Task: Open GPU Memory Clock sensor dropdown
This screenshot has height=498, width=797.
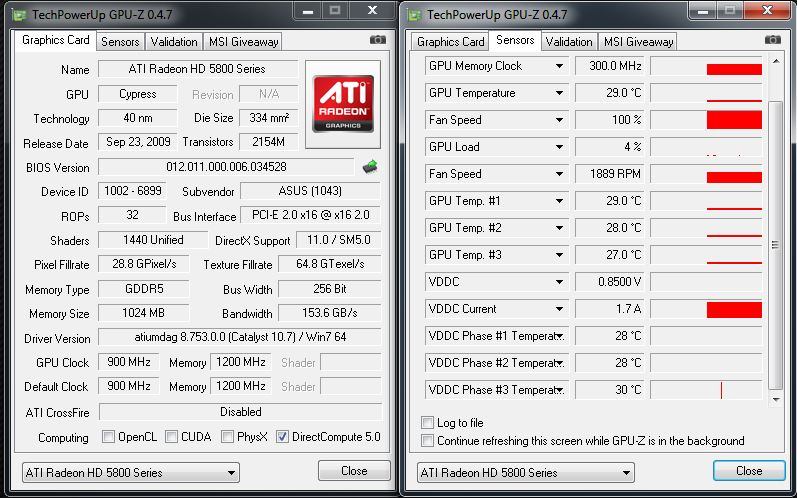Action: click(559, 66)
